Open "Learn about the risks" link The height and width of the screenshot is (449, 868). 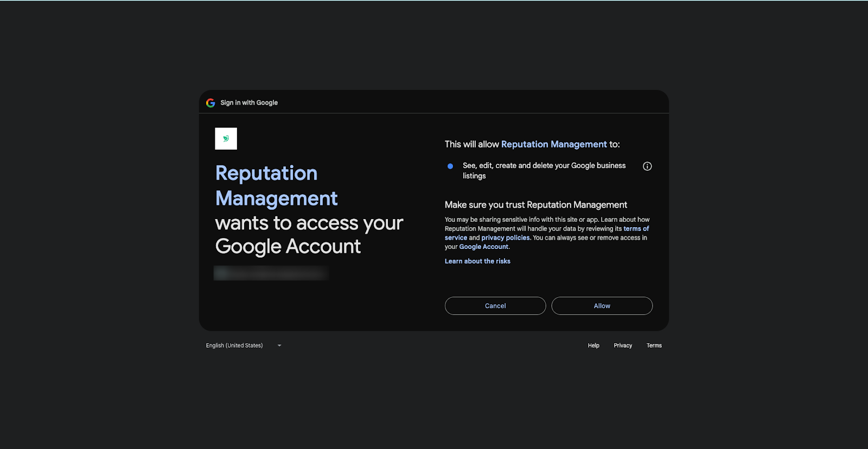(x=477, y=261)
